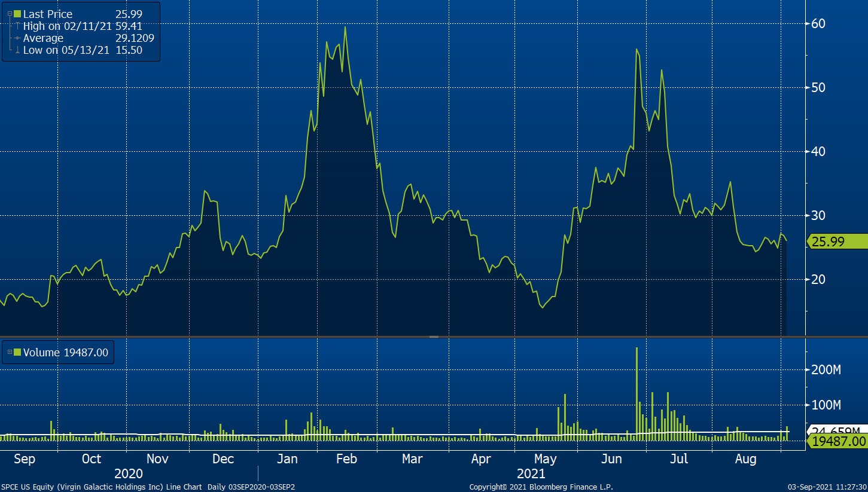The height and width of the screenshot is (492, 868).
Task: Click the May month label
Action: tap(546, 460)
